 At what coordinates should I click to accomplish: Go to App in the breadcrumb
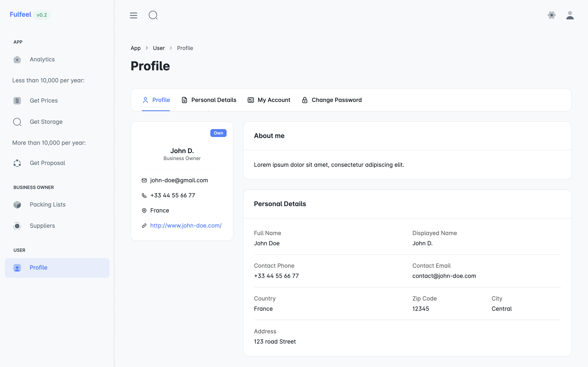point(136,48)
